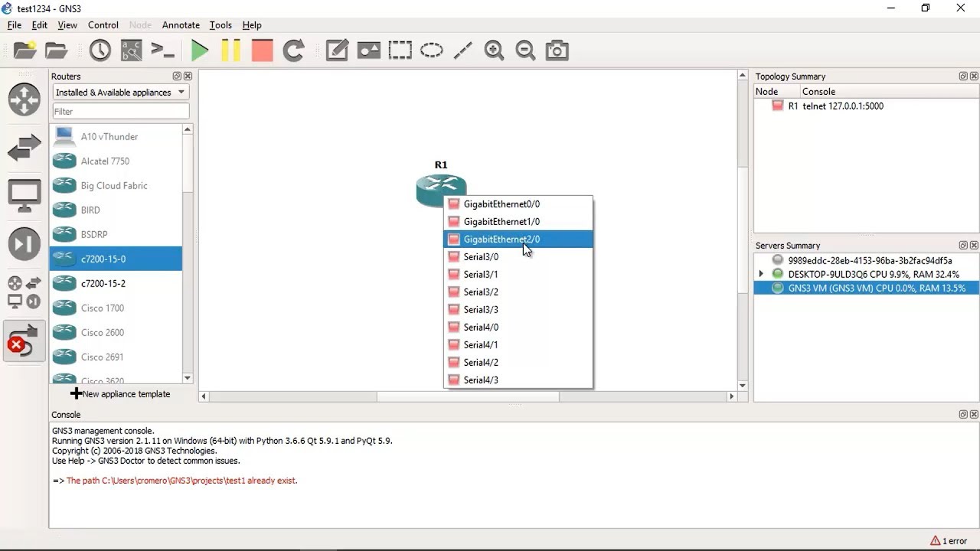
Task: Open the Tools menu
Action: point(220,25)
